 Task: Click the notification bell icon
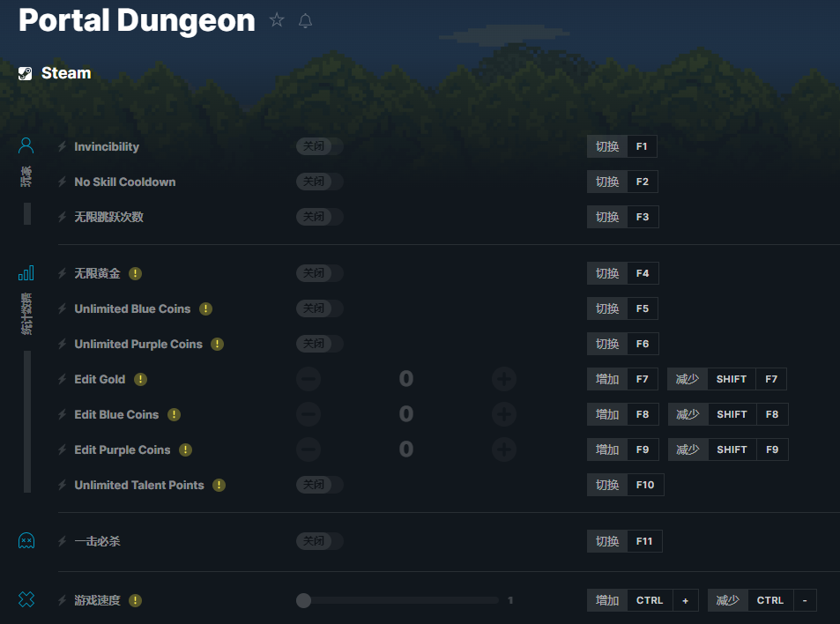[x=305, y=21]
